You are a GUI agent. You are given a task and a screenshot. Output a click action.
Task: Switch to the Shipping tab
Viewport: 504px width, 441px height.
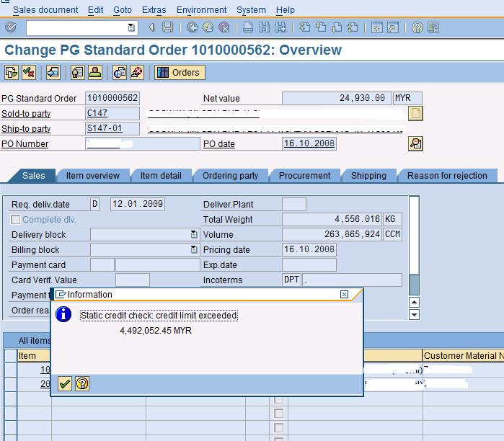coord(368,176)
